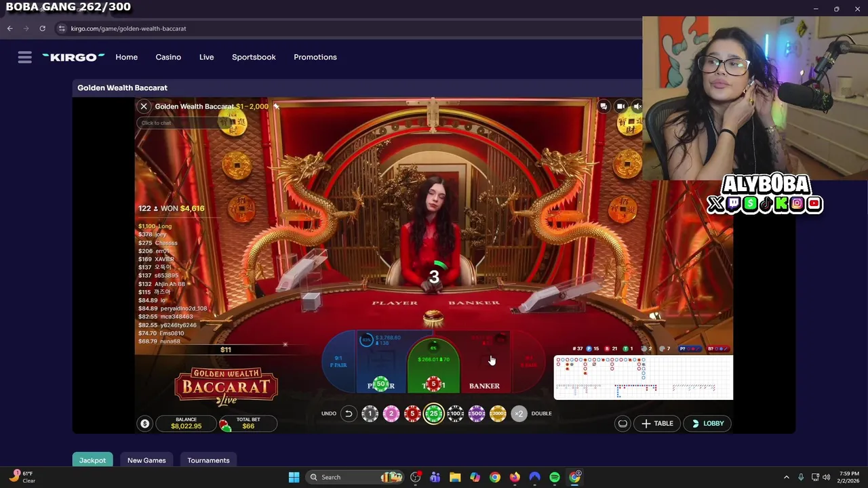Image resolution: width=868 pixels, height=488 pixels.
Task: Select the pink 2 chip
Action: pyautogui.click(x=391, y=413)
